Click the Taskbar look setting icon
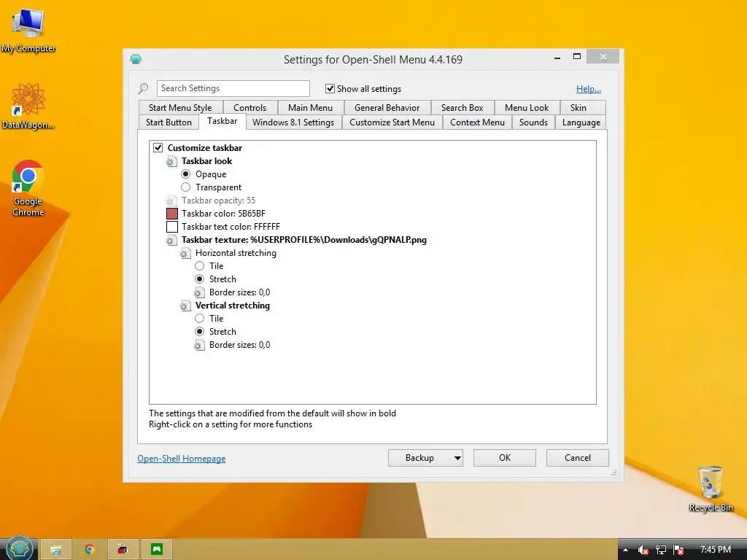The width and height of the screenshot is (747, 560). coord(171,161)
